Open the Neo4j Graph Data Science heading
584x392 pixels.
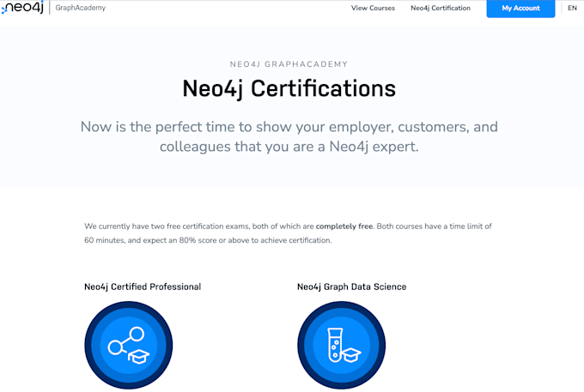pos(351,286)
